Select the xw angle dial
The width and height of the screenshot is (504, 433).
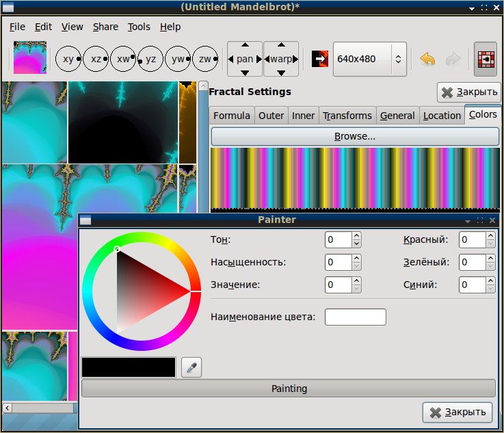pos(123,59)
